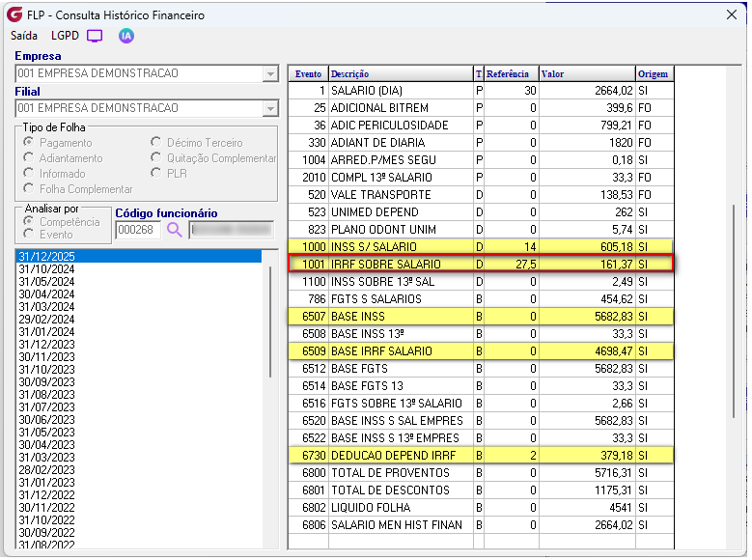Image resolution: width=752 pixels, height=560 pixels.
Task: Select the BASE IRRF SALARIO row
Action: pyautogui.click(x=481, y=351)
